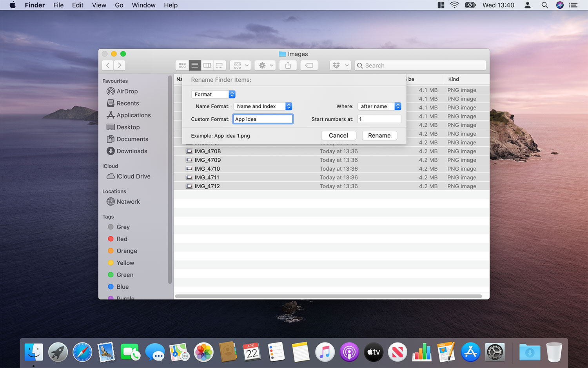The height and width of the screenshot is (368, 588).
Task: Open Apple TV from the Dock
Action: (x=373, y=352)
